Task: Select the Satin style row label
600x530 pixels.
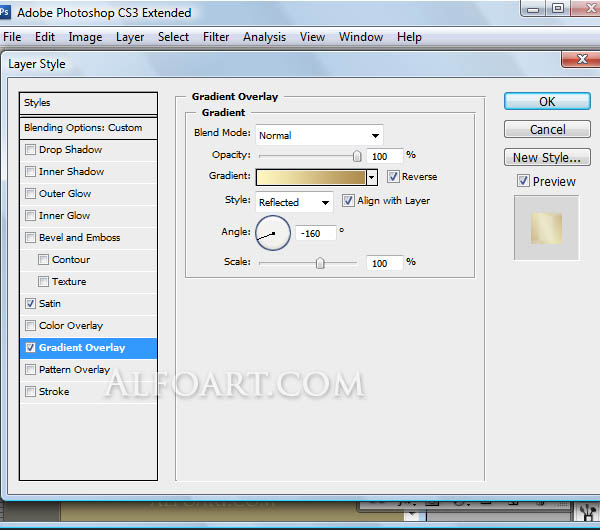Action: (50, 303)
